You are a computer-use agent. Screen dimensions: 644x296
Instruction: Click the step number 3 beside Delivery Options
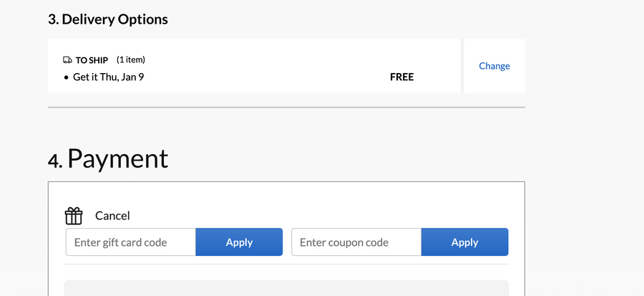pos(53,19)
